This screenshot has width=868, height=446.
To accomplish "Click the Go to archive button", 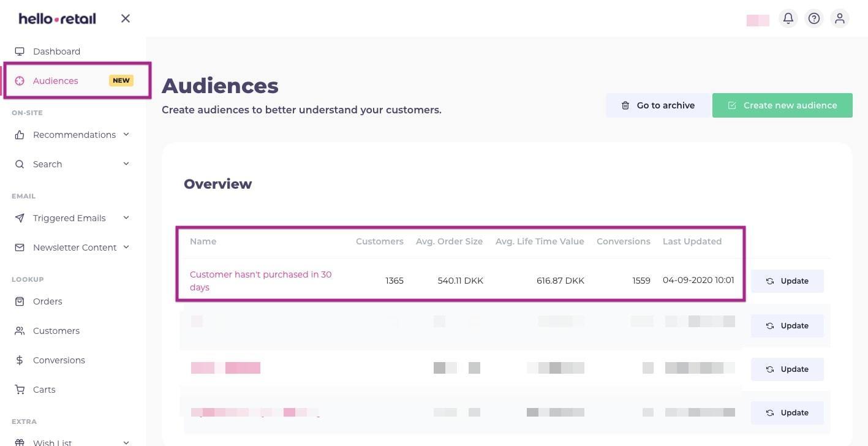I will click(658, 105).
